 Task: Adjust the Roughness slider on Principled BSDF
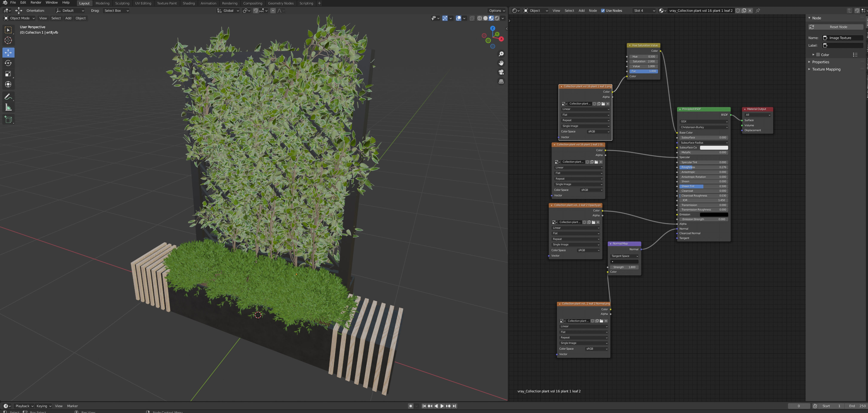click(704, 167)
